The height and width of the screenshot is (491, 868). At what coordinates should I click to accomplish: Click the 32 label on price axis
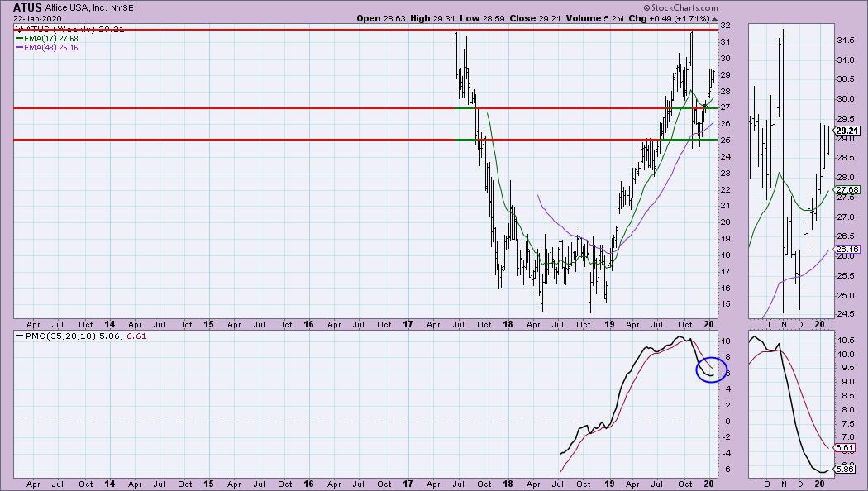[x=725, y=26]
